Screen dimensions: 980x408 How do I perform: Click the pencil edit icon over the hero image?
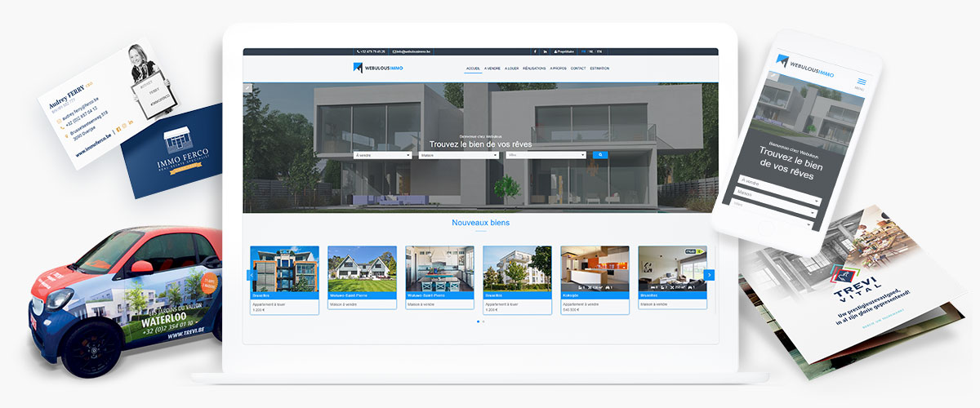tap(247, 86)
